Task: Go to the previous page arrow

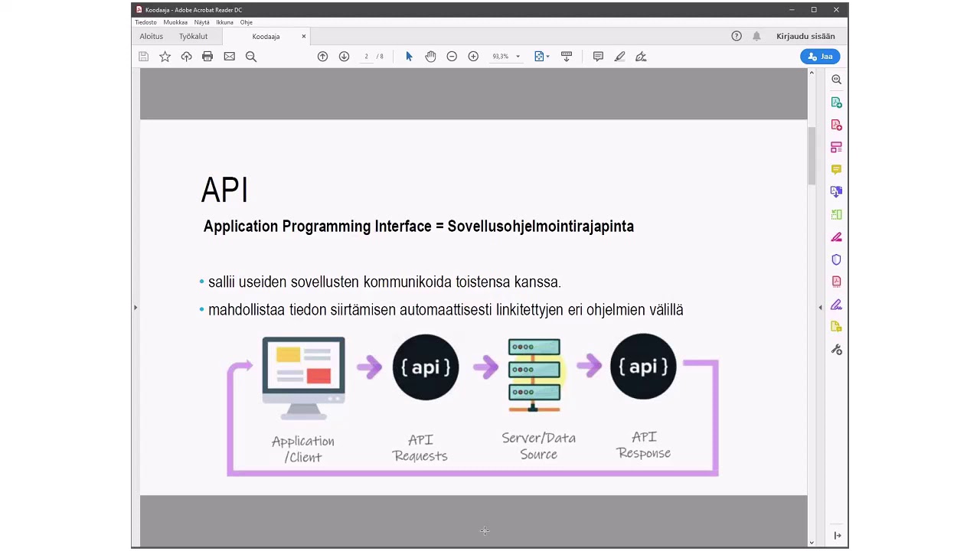Action: (x=322, y=57)
